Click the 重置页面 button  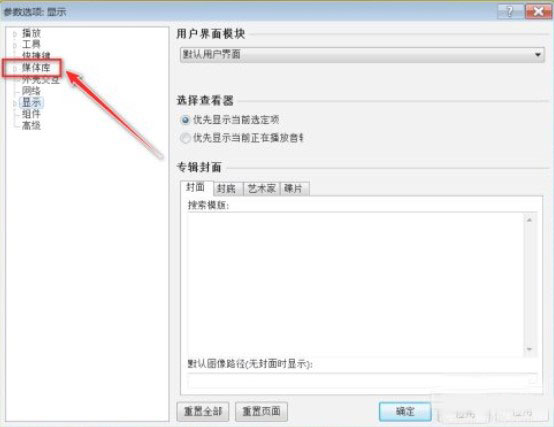pyautogui.click(x=261, y=411)
